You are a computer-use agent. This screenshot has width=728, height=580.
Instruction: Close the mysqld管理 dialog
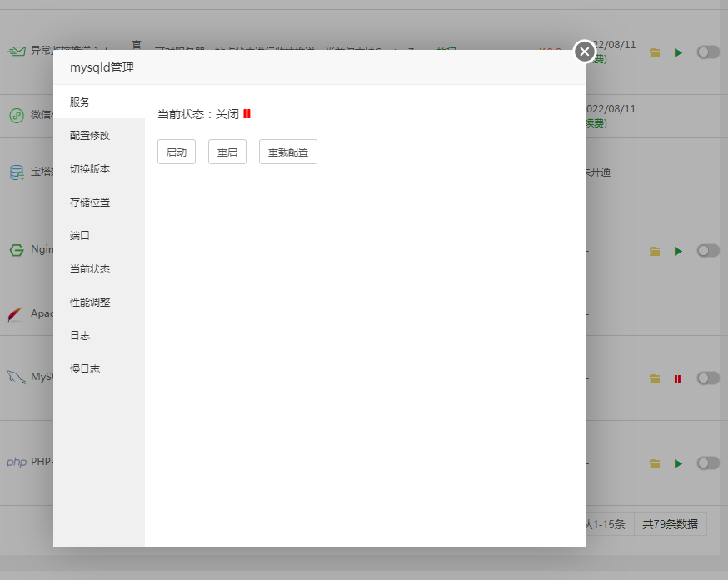pos(585,52)
